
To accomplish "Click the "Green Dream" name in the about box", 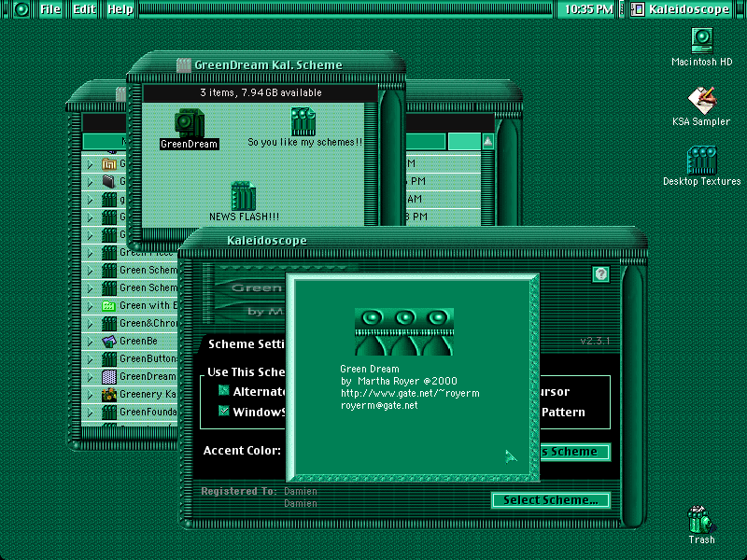I will (x=370, y=369).
